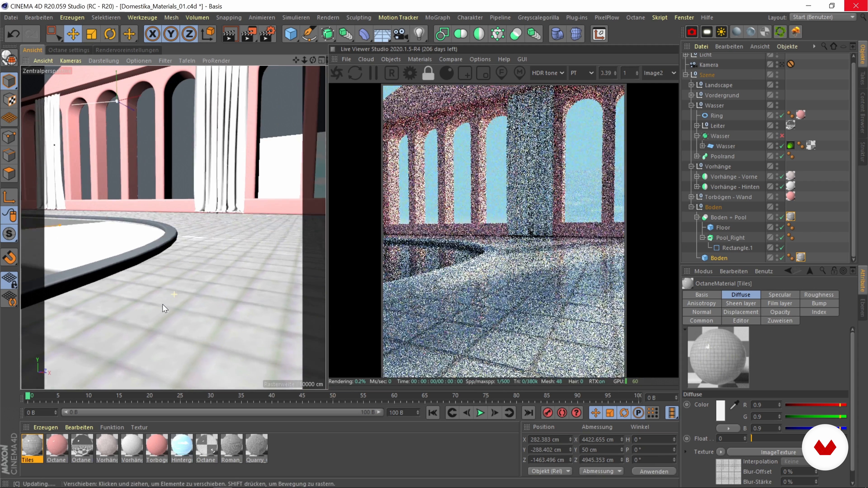Switch to Octane settings tab

(x=69, y=50)
